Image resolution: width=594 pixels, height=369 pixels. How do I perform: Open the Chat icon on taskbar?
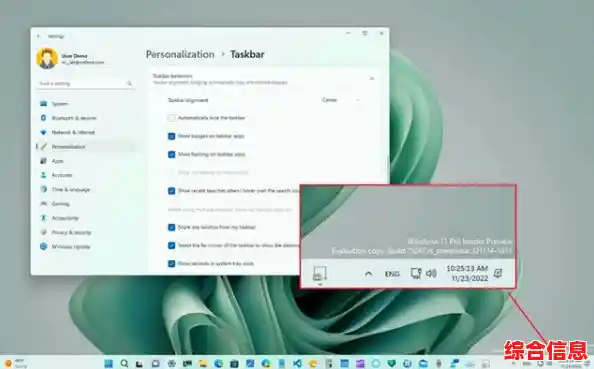click(156, 364)
